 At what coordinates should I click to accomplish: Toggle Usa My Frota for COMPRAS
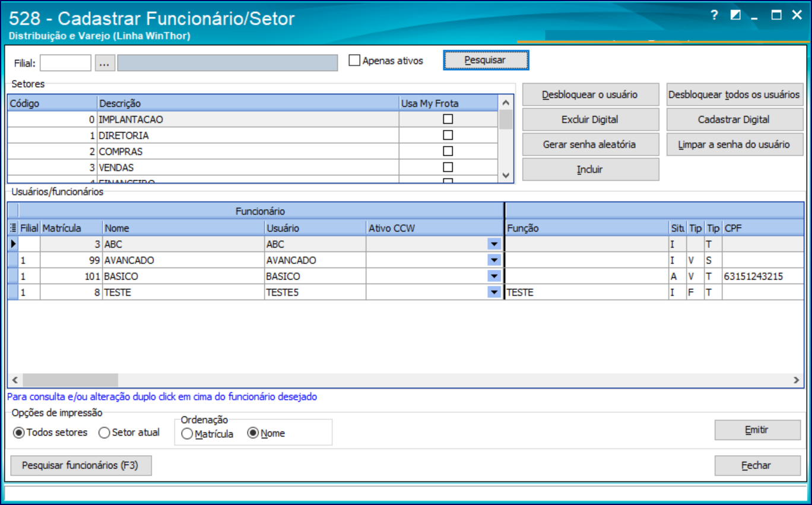448,151
